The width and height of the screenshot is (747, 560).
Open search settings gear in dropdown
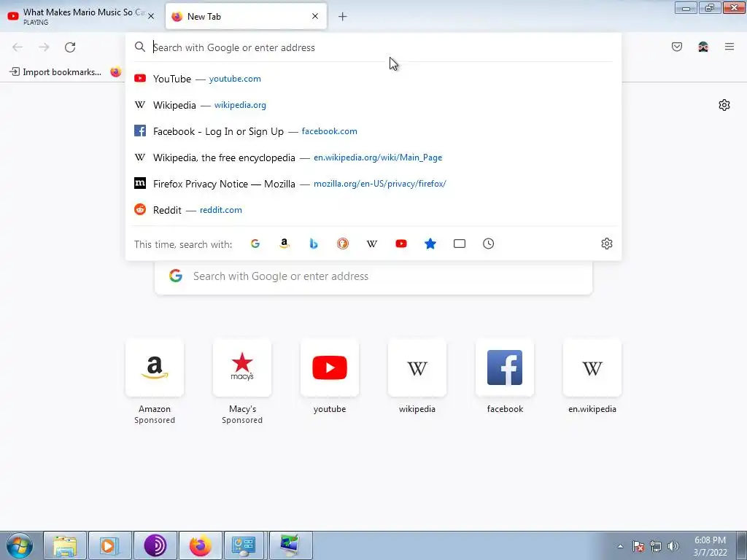pyautogui.click(x=606, y=244)
